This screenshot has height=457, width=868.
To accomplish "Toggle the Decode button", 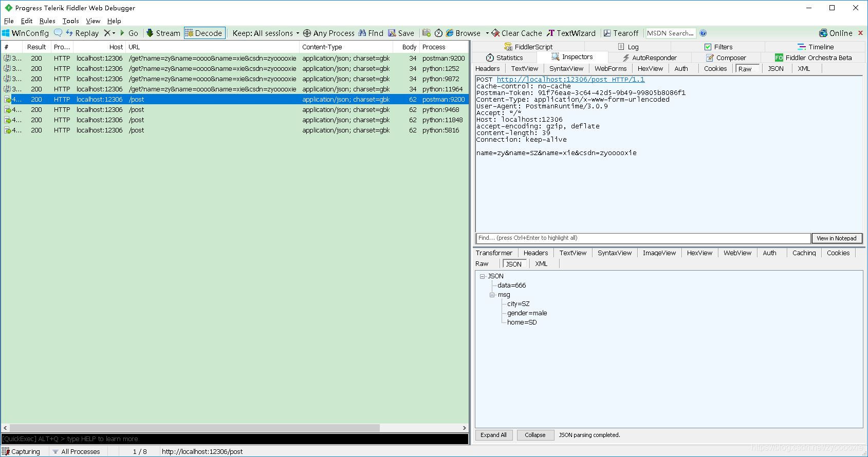I will (x=205, y=33).
